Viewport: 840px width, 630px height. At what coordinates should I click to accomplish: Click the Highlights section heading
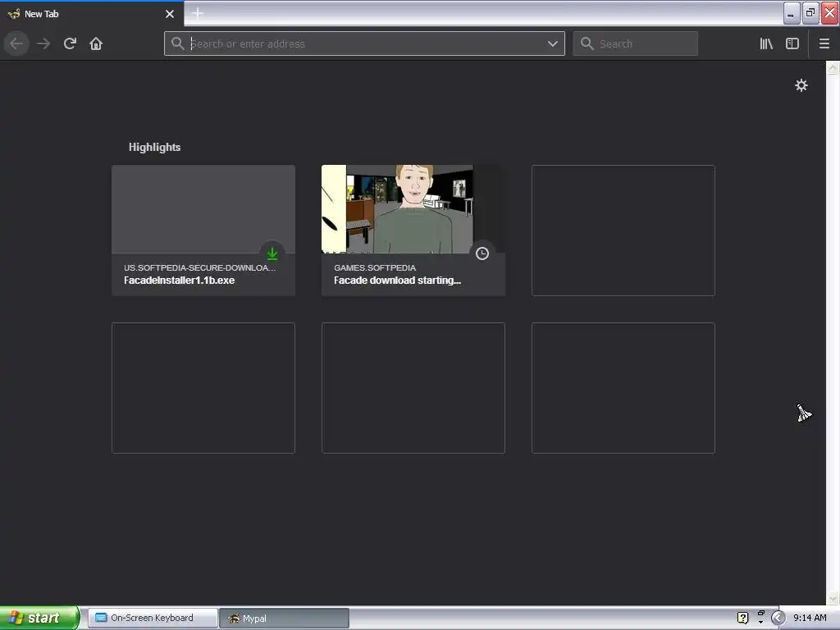(154, 148)
